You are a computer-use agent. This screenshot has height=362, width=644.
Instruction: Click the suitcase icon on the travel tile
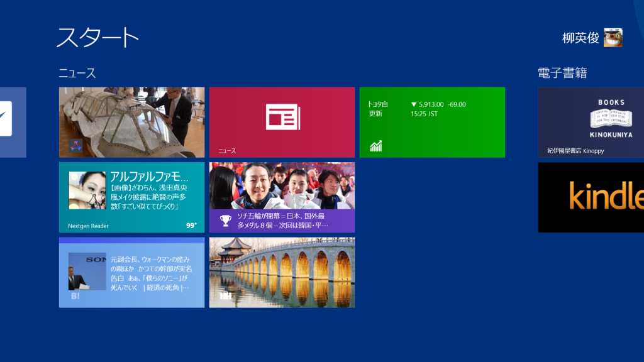point(226,295)
